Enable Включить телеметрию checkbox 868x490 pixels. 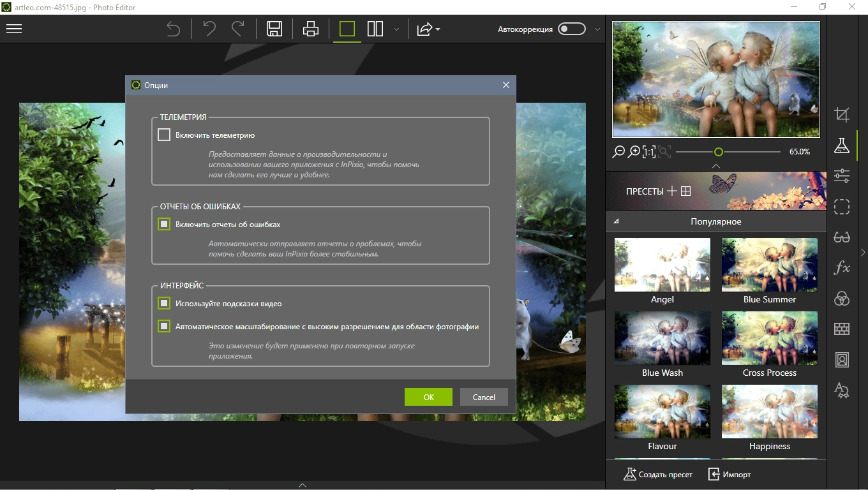(x=164, y=135)
